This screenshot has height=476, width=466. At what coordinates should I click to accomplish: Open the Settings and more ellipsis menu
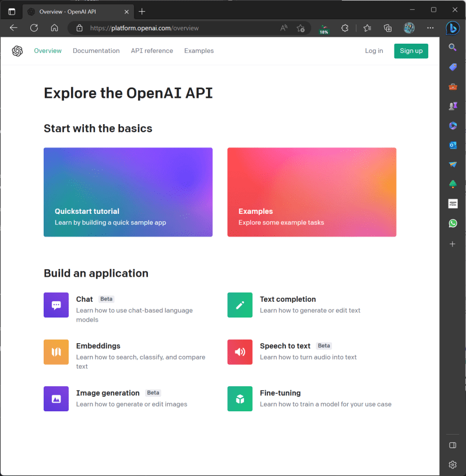(430, 28)
